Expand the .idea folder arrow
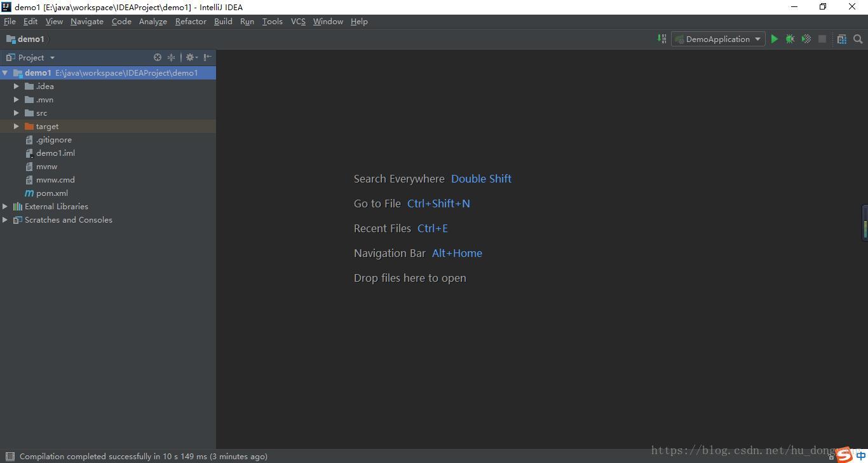 click(x=17, y=86)
